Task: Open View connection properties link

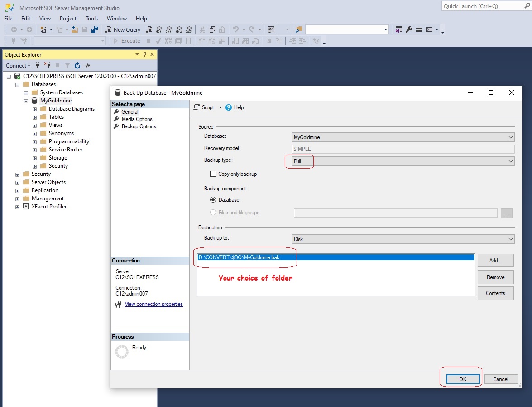Action: 153,304
